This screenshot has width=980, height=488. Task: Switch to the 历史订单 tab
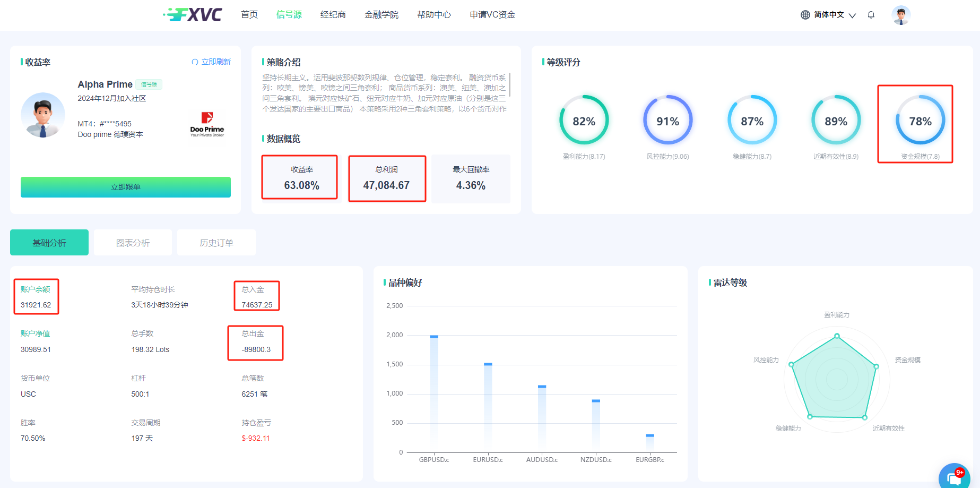point(216,243)
